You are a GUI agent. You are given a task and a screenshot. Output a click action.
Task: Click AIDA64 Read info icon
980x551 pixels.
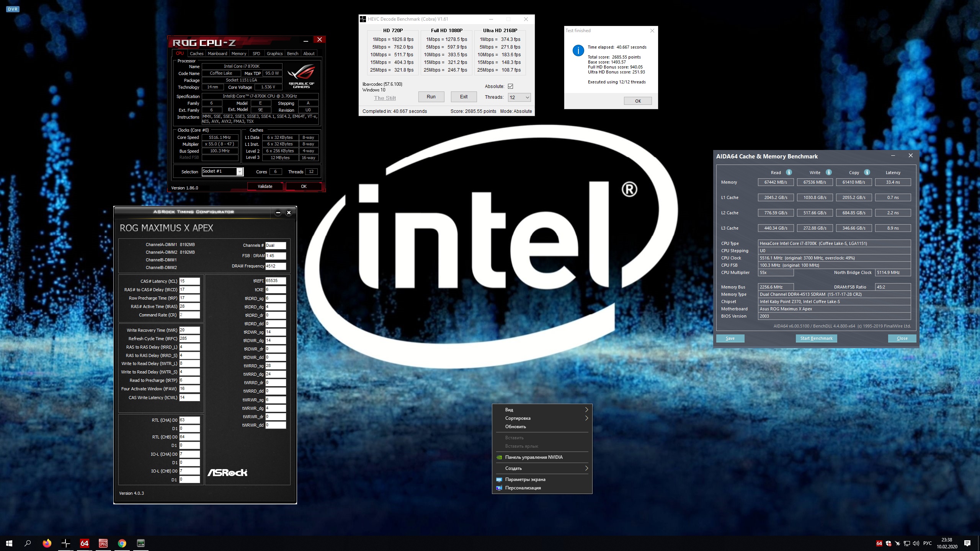point(789,172)
